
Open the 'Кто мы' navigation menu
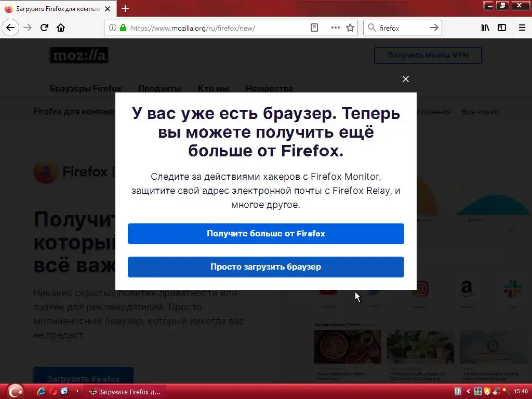point(214,88)
